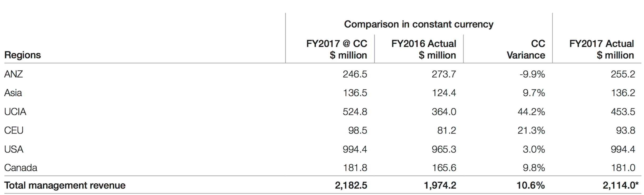Click the Regions column header

(x=23, y=55)
